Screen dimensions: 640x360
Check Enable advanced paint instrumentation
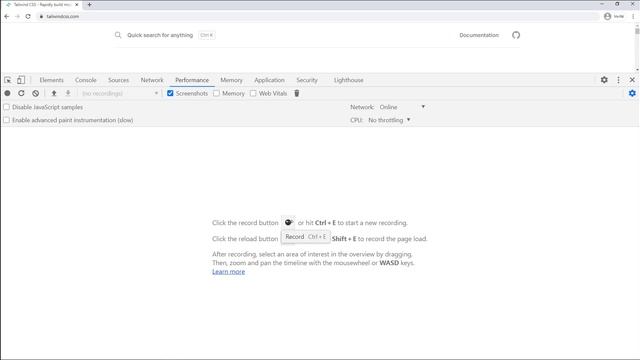(7, 120)
